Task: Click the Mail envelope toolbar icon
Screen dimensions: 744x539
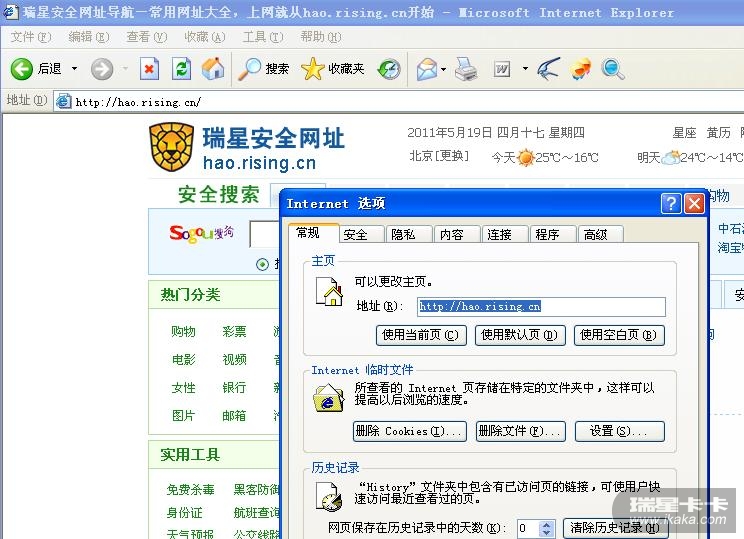Action: pos(427,69)
